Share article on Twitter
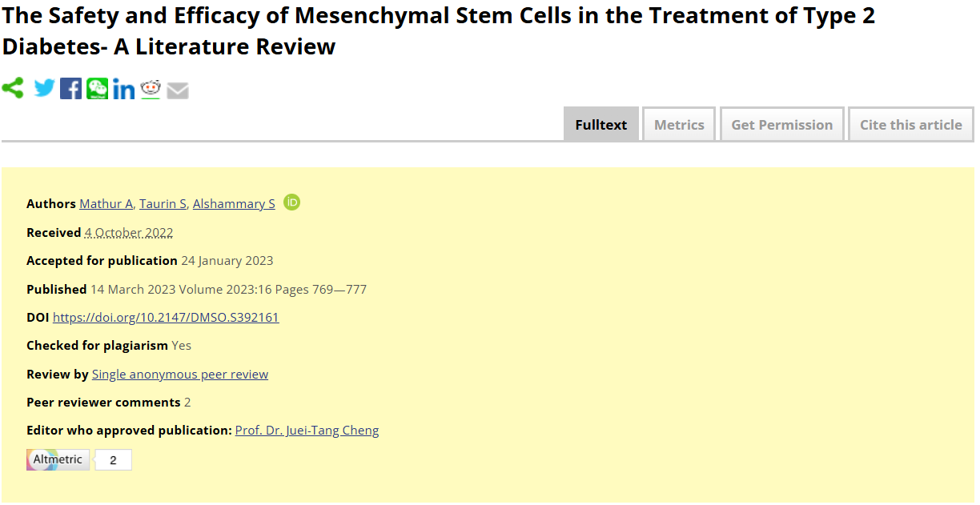Screen dimensions: 980x505 pos(44,88)
